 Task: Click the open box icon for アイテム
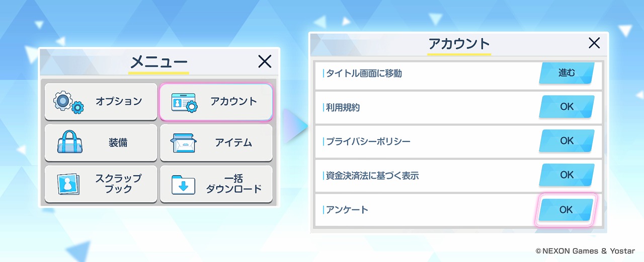(184, 143)
